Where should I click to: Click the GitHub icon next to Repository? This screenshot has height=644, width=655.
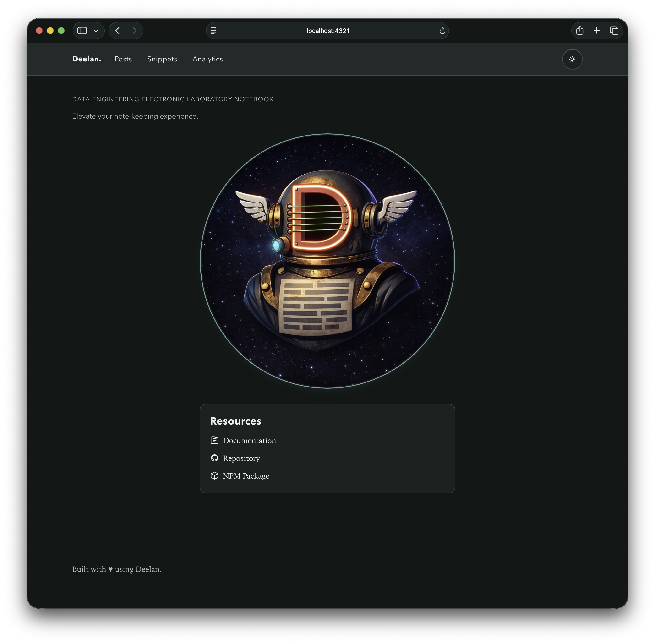click(215, 458)
